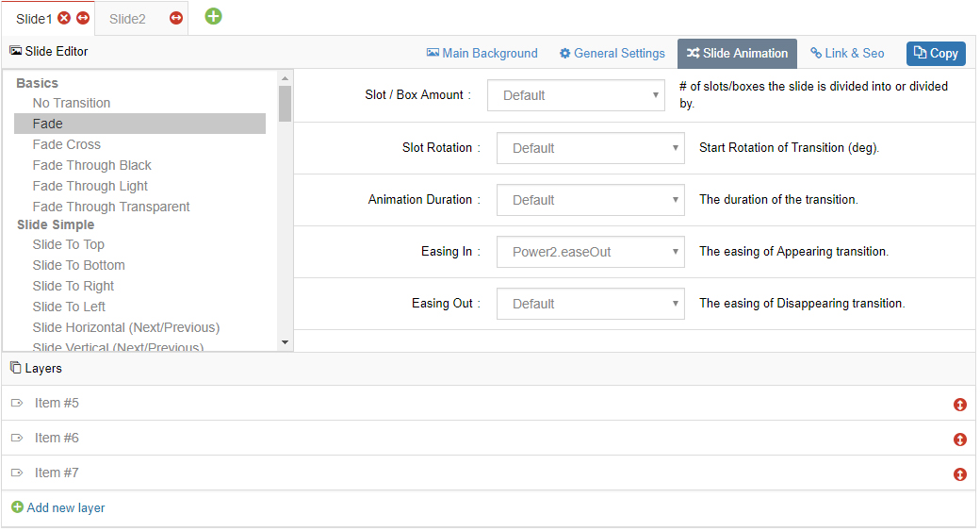Click the red reorder icon for Item #5

(960, 406)
